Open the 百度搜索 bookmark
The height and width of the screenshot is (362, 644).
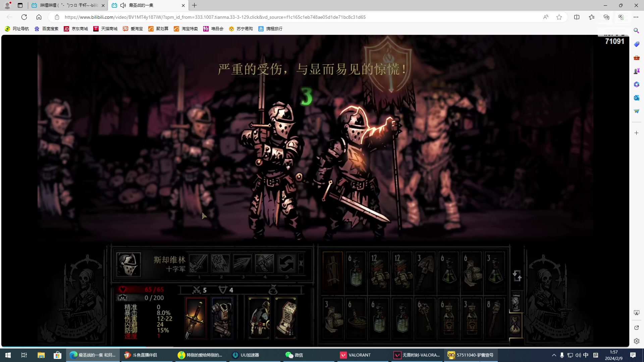46,29
